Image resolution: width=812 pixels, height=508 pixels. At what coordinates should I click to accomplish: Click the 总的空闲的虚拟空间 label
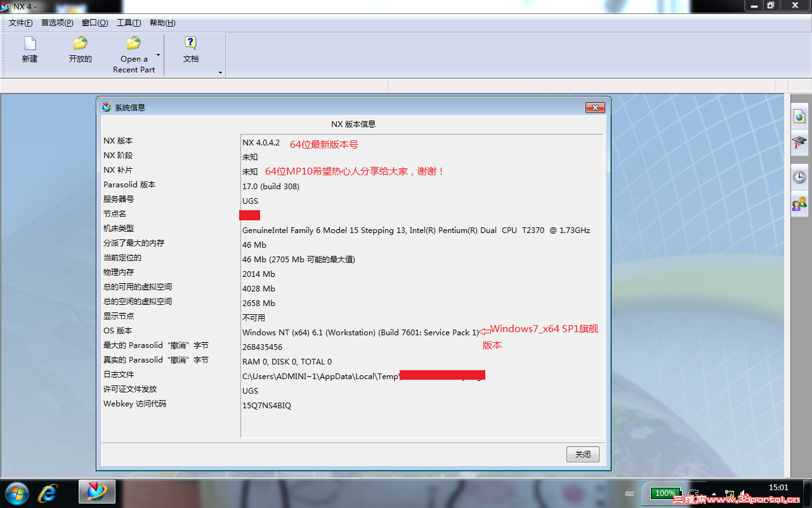[x=138, y=302]
